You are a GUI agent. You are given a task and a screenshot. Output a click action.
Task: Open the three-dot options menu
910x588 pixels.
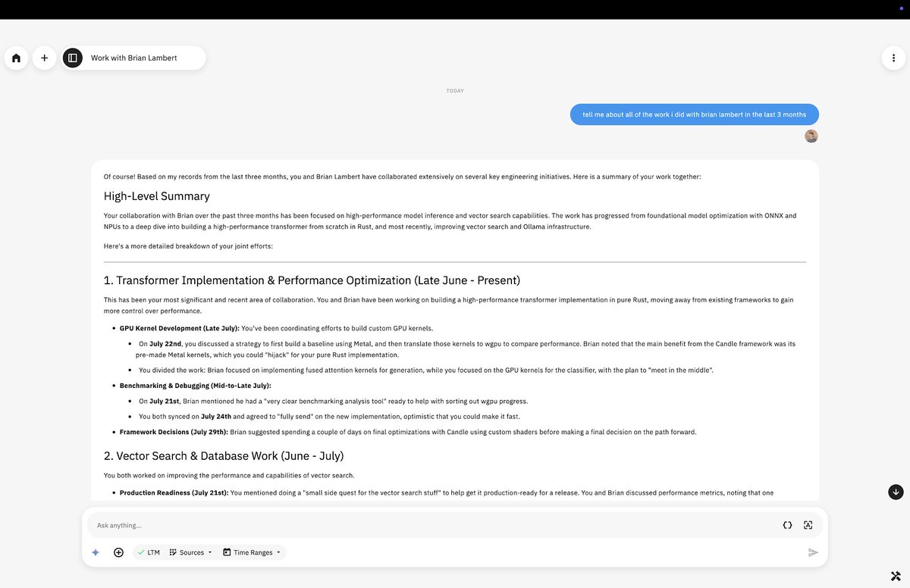click(x=893, y=58)
